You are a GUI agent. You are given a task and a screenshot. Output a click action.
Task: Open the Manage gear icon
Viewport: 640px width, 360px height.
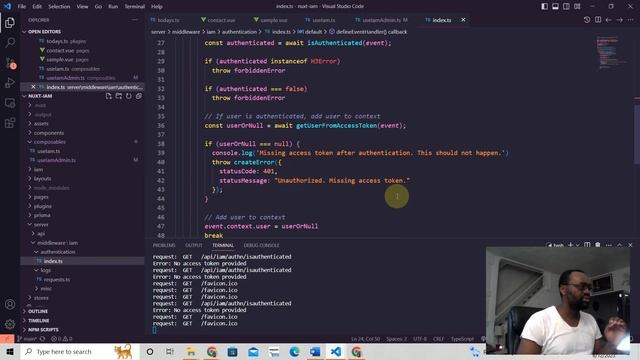point(10,324)
